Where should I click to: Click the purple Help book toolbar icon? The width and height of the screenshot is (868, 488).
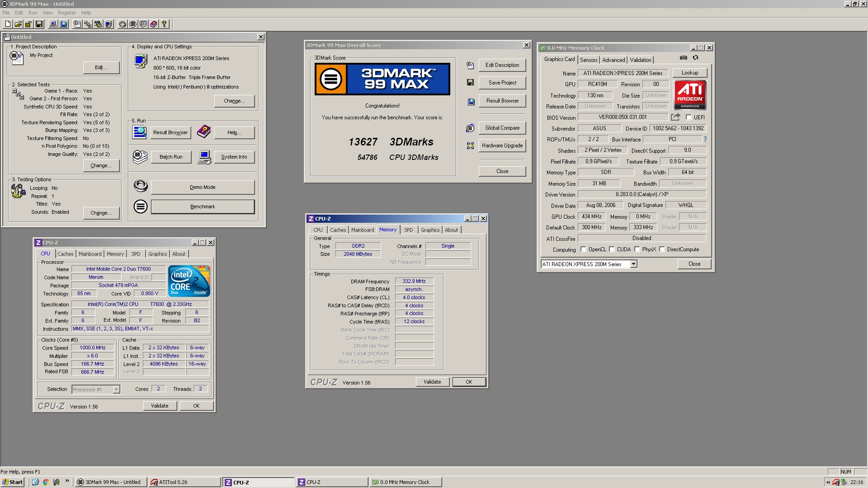coord(154,24)
